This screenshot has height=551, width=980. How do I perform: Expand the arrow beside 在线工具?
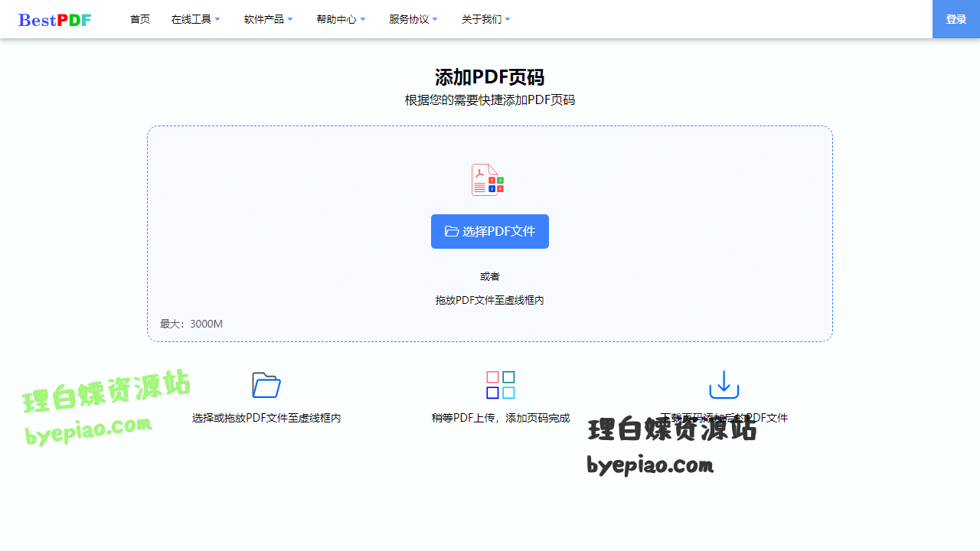click(x=217, y=19)
